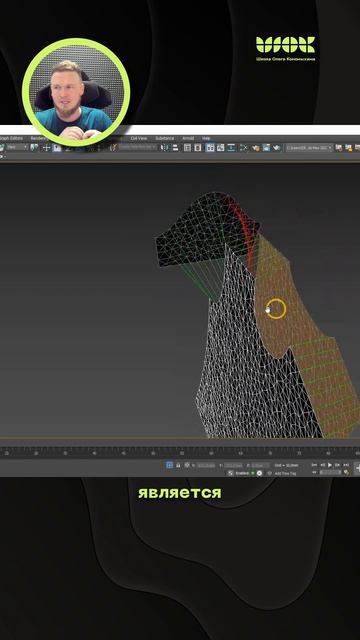The height and width of the screenshot is (640, 360).
Task: Click the Render Production teapot icon
Action: pos(277,148)
